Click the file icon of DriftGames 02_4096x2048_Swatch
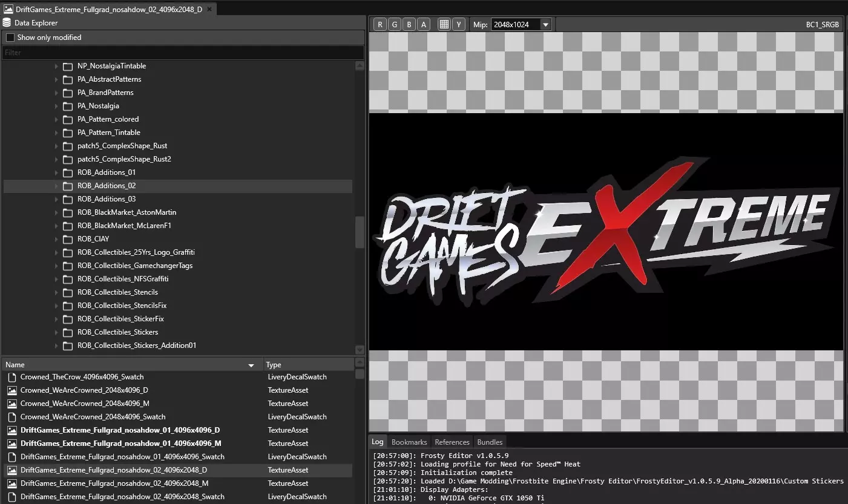Image resolution: width=848 pixels, height=504 pixels. pyautogui.click(x=12, y=497)
